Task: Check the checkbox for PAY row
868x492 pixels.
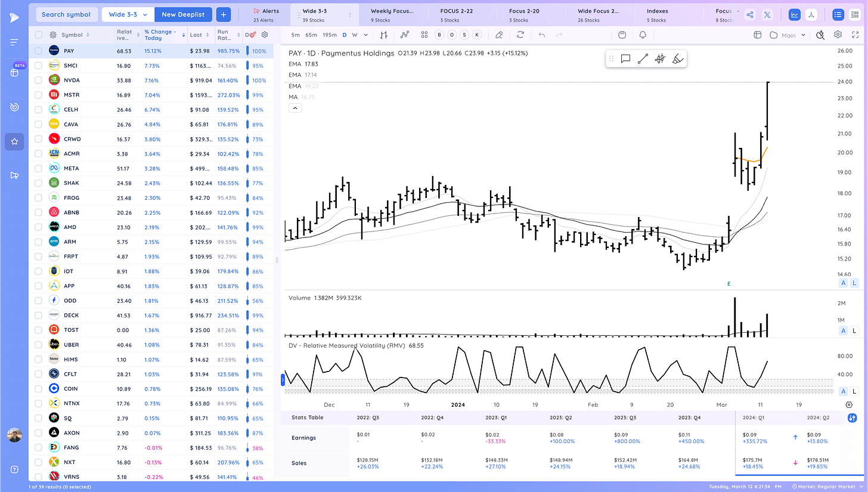Action: click(38, 51)
